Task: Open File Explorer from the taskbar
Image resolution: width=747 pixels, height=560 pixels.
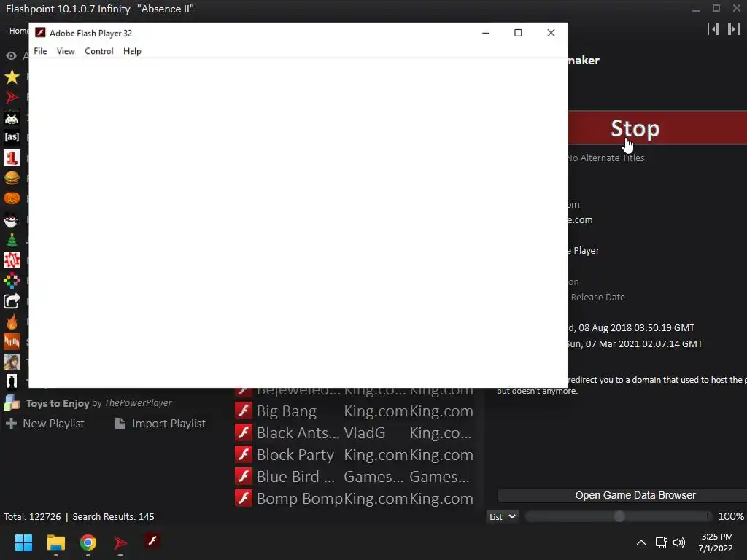Action: point(55,542)
